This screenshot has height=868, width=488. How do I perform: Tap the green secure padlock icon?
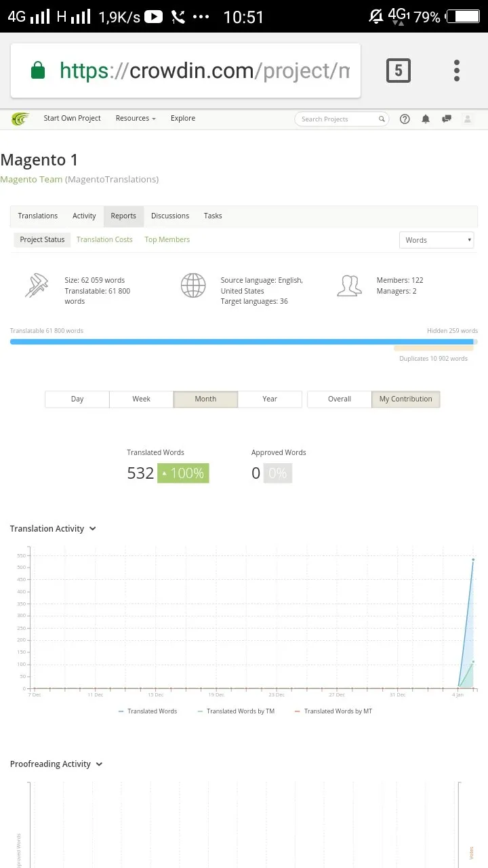click(38, 70)
